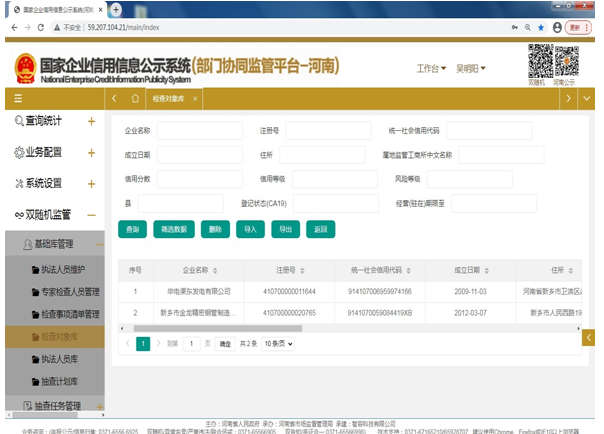Click the hamburger menu icon in sidebar header
This screenshot has height=434, width=604.
[x=18, y=99]
